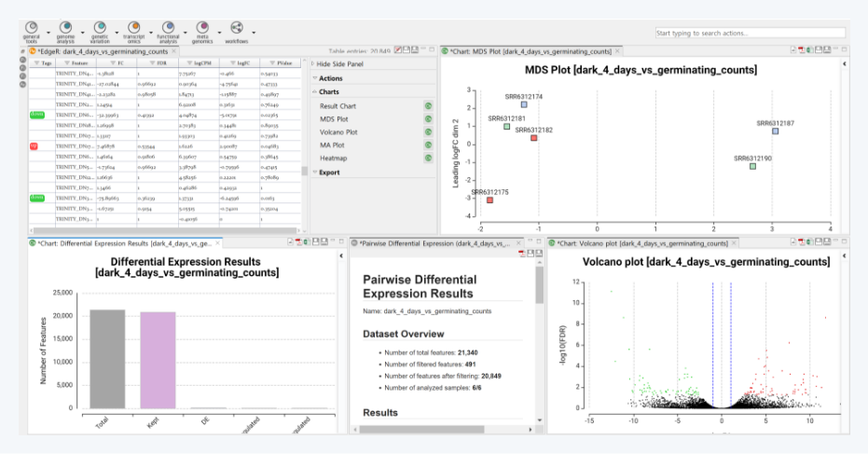Screen dimensions: 868x454
Task: Run the Volcano Plot green icon
Action: click(x=428, y=132)
